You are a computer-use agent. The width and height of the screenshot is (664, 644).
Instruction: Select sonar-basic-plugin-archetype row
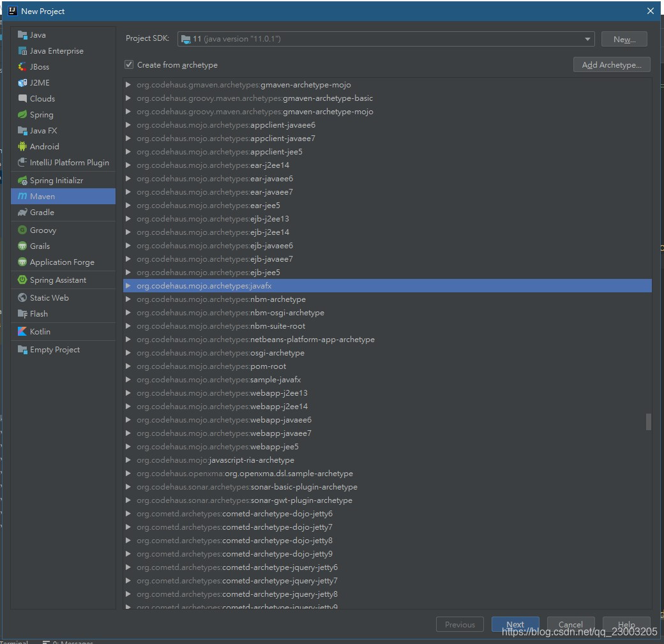(387, 487)
